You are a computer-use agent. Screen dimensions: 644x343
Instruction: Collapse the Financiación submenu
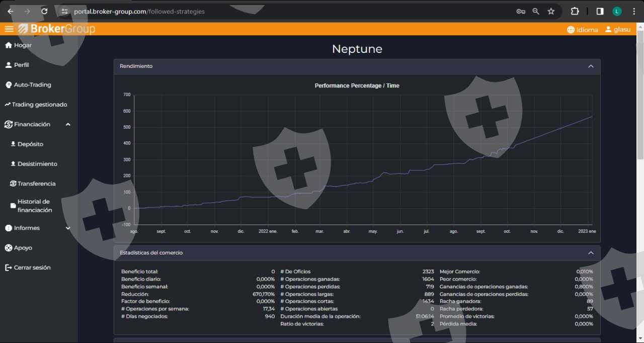click(68, 124)
